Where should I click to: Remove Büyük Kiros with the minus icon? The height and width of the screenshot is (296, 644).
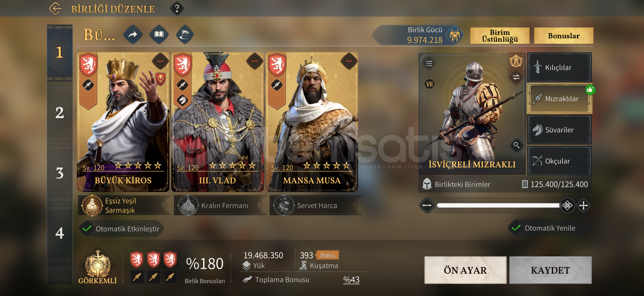pos(160,61)
